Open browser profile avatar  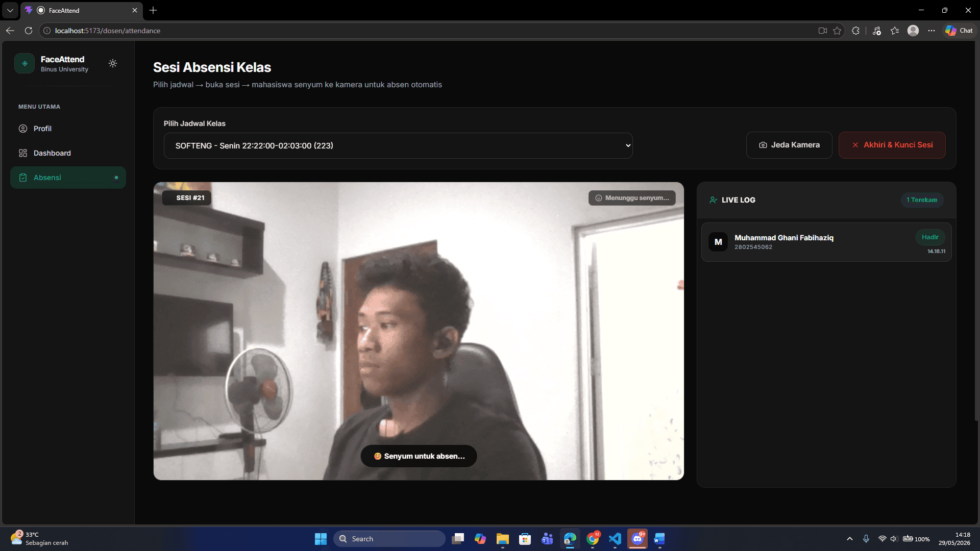tap(913, 31)
